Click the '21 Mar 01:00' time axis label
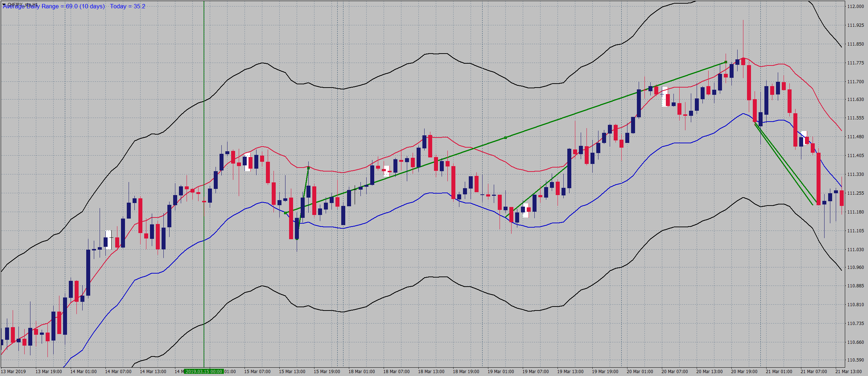Viewport: 868px width, 376px height. coord(779,372)
